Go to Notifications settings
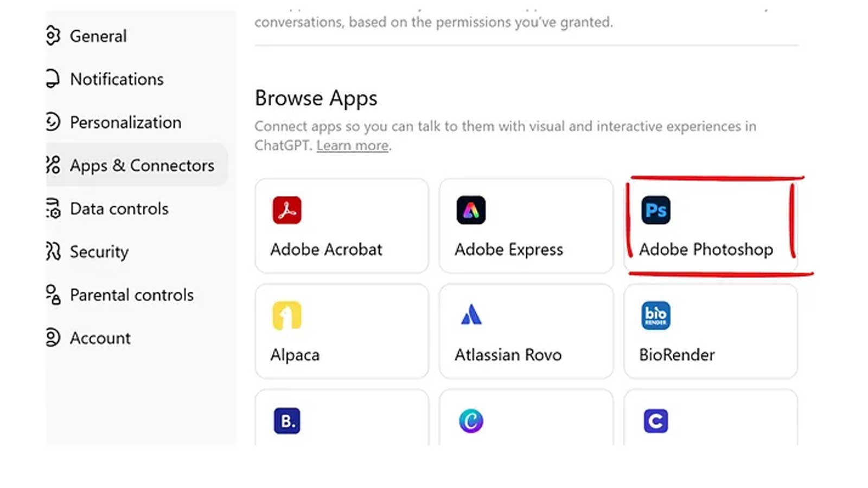868x488 pixels. [x=117, y=79]
